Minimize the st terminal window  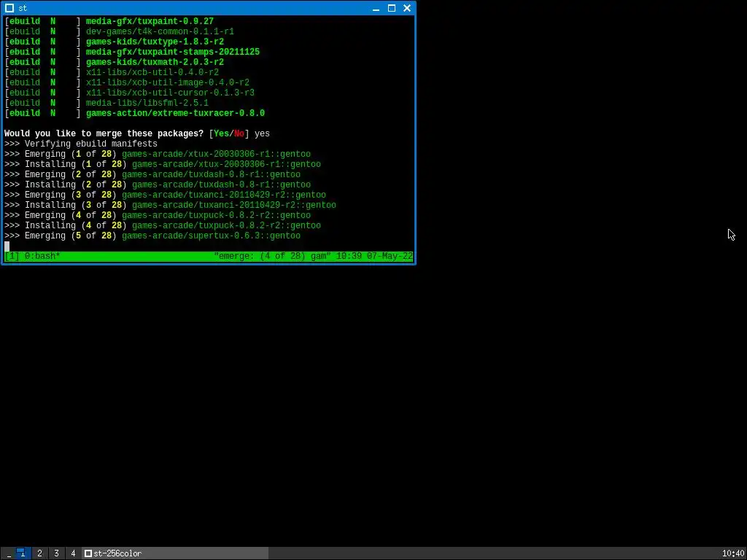click(x=376, y=8)
